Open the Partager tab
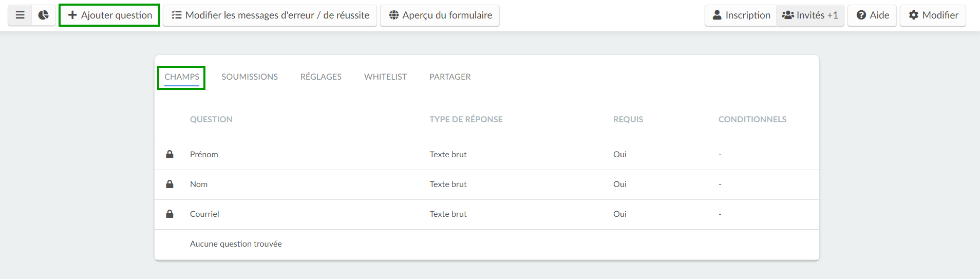Viewport: 980px width, 279px height. click(x=450, y=77)
